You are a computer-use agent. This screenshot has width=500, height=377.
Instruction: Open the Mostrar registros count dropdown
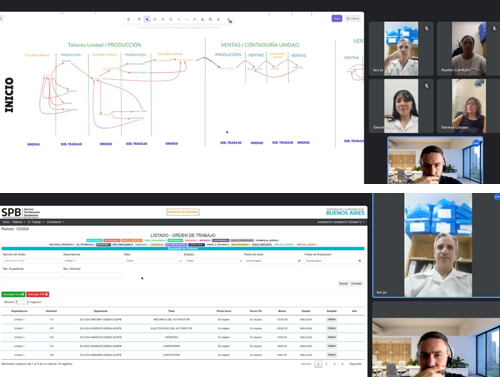point(22,302)
